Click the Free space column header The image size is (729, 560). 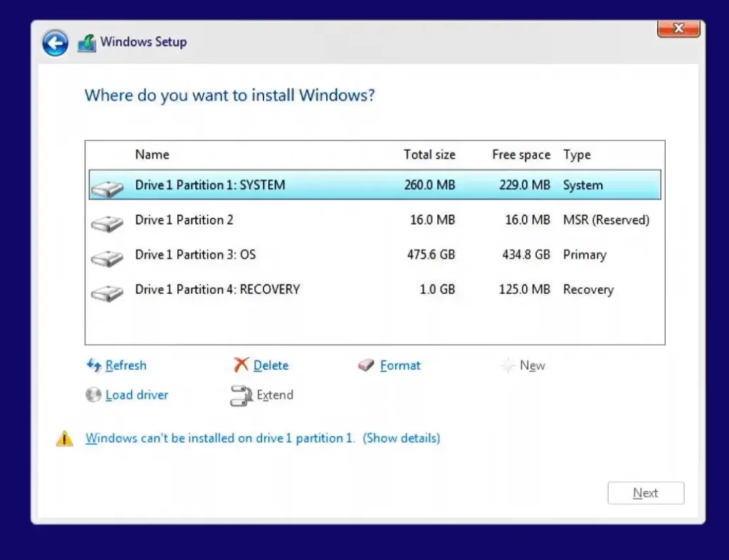pos(521,154)
